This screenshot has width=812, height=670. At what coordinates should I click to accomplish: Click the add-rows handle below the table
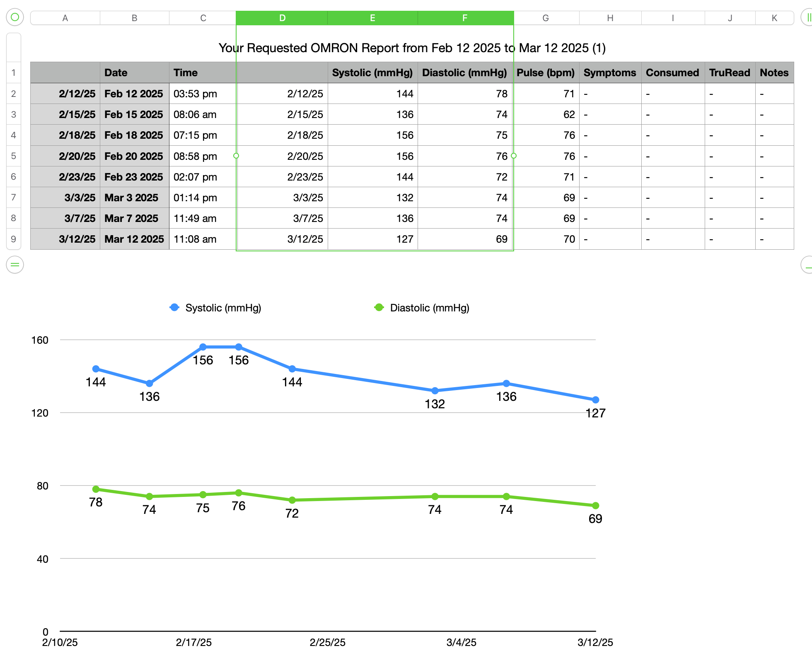click(15, 265)
